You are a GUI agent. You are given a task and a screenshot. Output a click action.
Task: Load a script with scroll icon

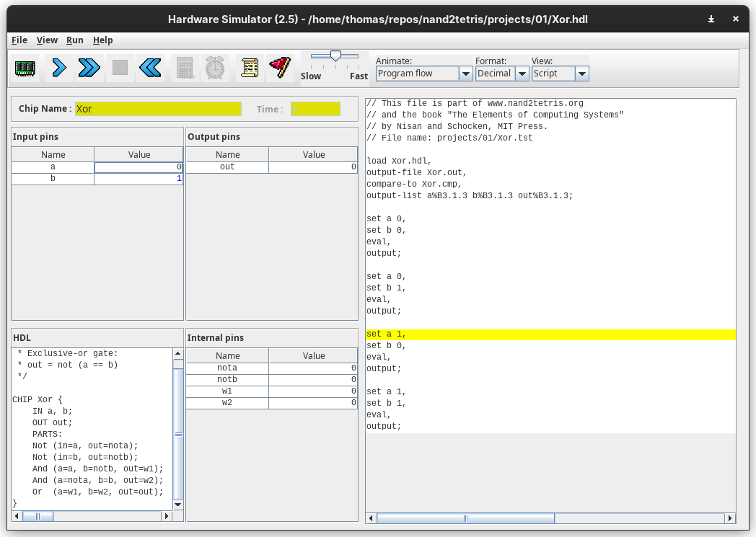tap(250, 68)
